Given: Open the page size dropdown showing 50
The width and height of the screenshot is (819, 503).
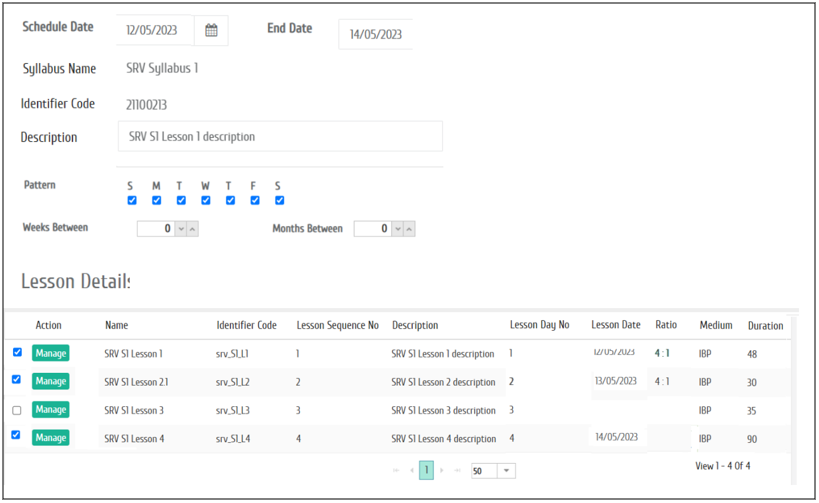Looking at the screenshot, I should (506, 471).
